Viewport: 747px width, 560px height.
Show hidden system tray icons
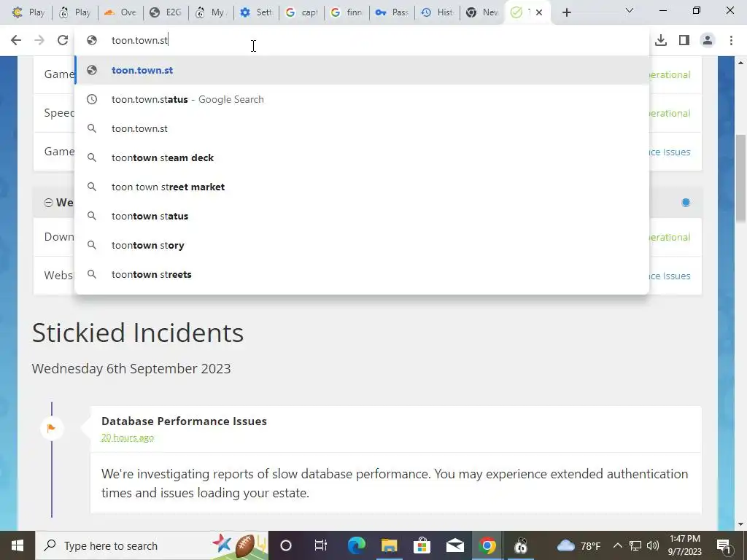point(617,545)
